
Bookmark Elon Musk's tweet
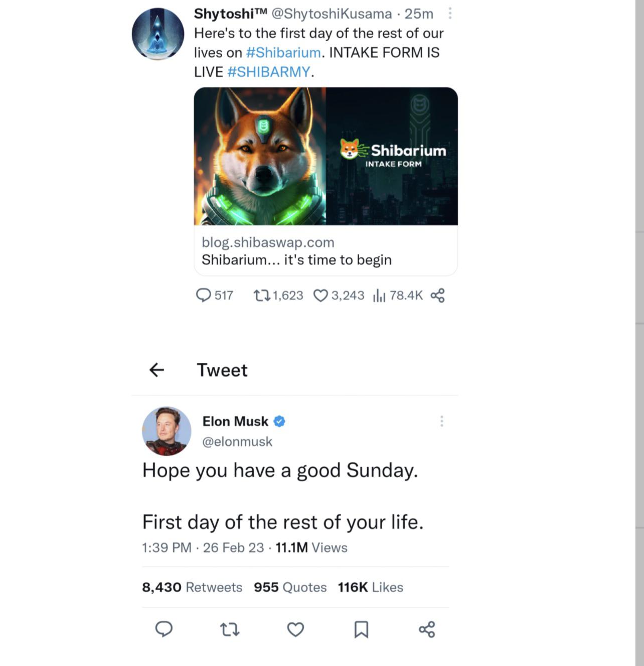[x=361, y=629]
